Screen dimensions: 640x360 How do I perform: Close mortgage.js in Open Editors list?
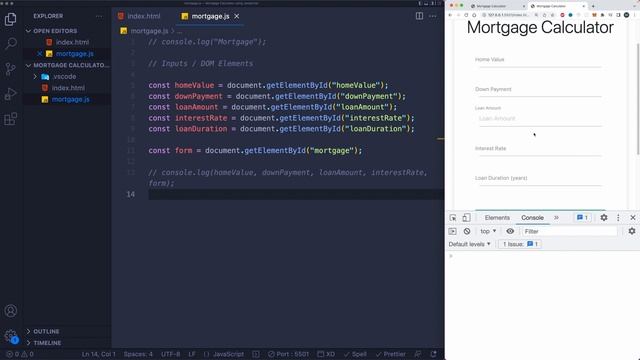coord(40,53)
